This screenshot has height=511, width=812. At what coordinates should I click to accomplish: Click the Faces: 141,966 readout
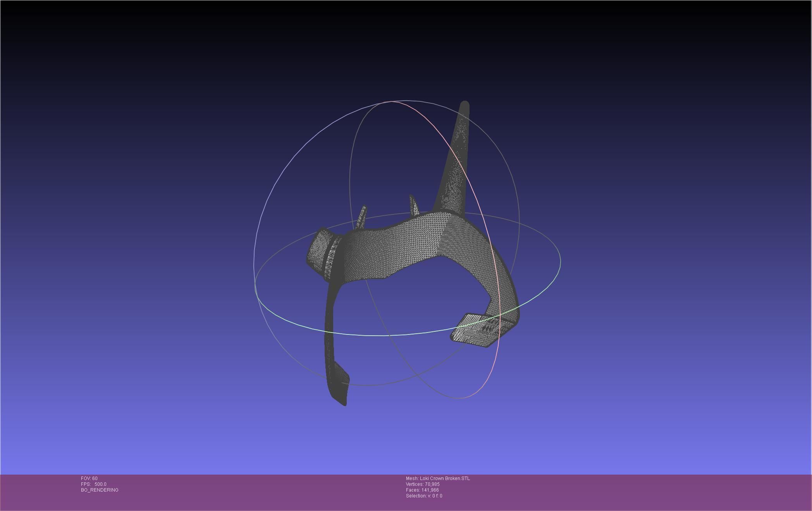click(x=422, y=490)
